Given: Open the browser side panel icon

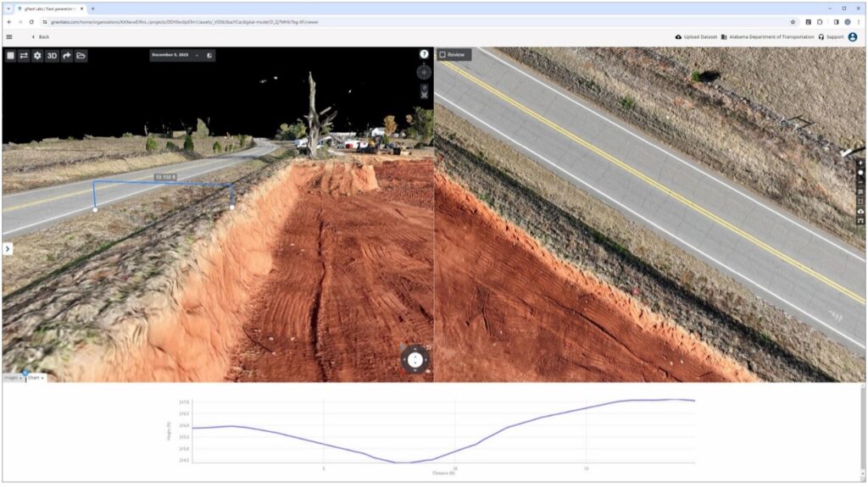Looking at the screenshot, I should click(836, 22).
